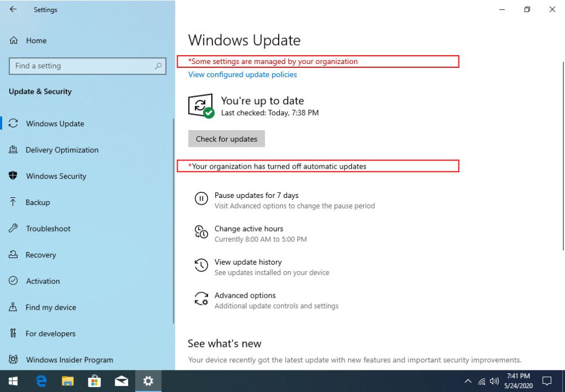Select Windows Update label in the sidebar
Image resolution: width=565 pixels, height=392 pixels.
(55, 123)
